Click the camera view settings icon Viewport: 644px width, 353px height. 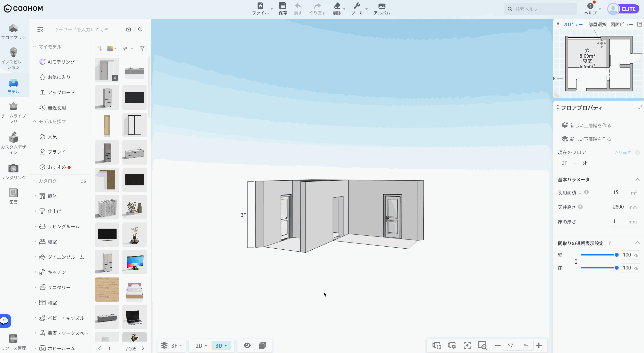coord(452,345)
